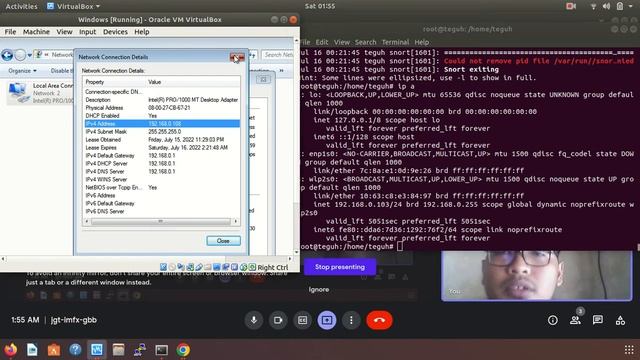Close Network Connection Details with red X
The image size is (640, 360).
coord(237,57)
